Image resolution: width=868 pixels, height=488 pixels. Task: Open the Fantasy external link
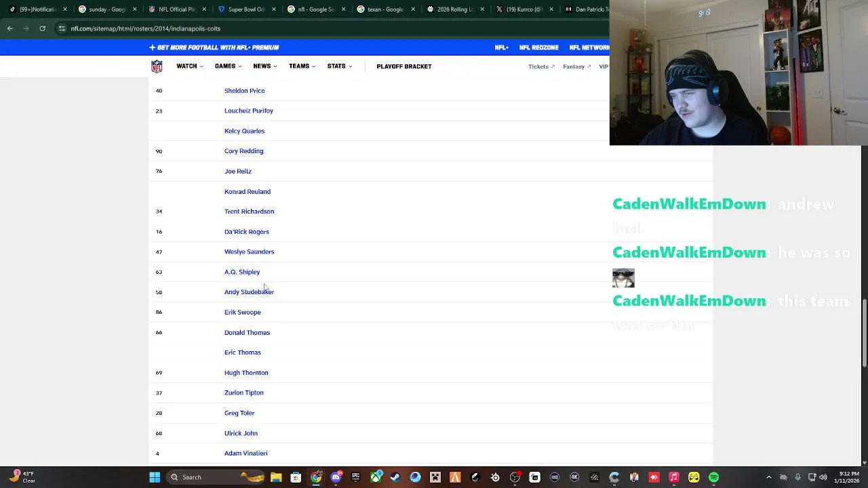tap(576, 66)
